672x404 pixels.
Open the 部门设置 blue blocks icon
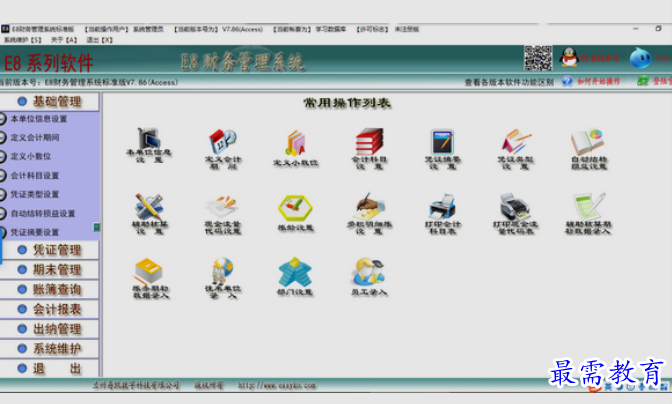(295, 276)
